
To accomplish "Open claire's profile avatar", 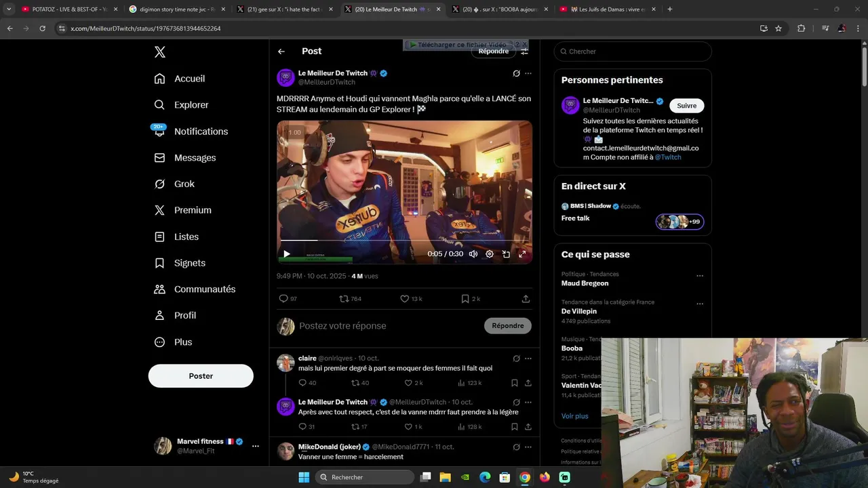I will coord(285,363).
